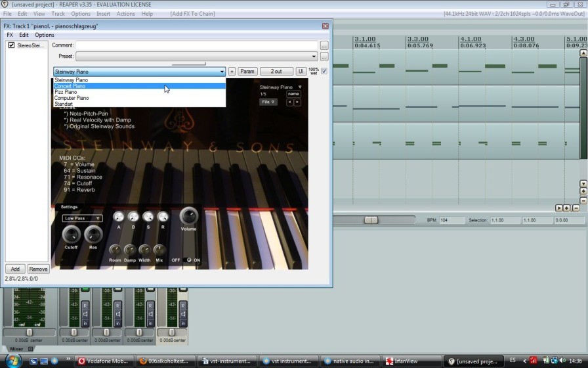Click the Damp reverb knob
The width and height of the screenshot is (588, 368).
coord(130,250)
